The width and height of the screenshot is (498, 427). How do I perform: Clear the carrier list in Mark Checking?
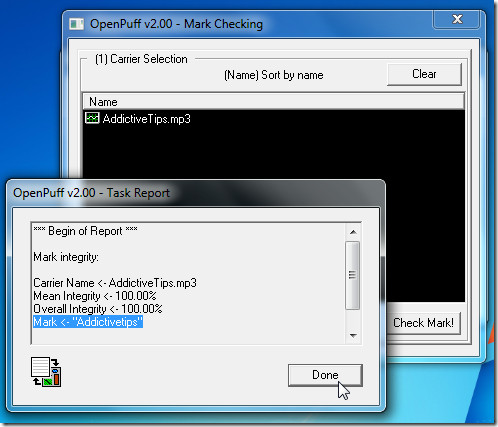pyautogui.click(x=424, y=74)
